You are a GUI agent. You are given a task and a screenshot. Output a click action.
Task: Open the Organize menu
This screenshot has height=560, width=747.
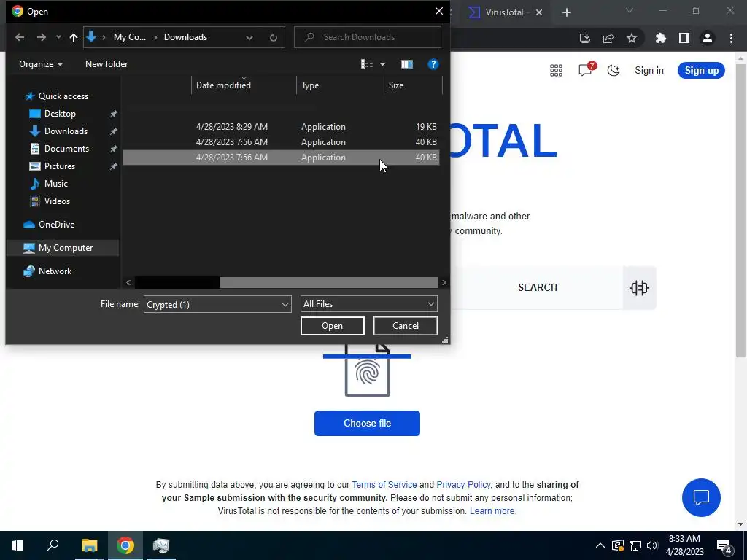(x=41, y=64)
